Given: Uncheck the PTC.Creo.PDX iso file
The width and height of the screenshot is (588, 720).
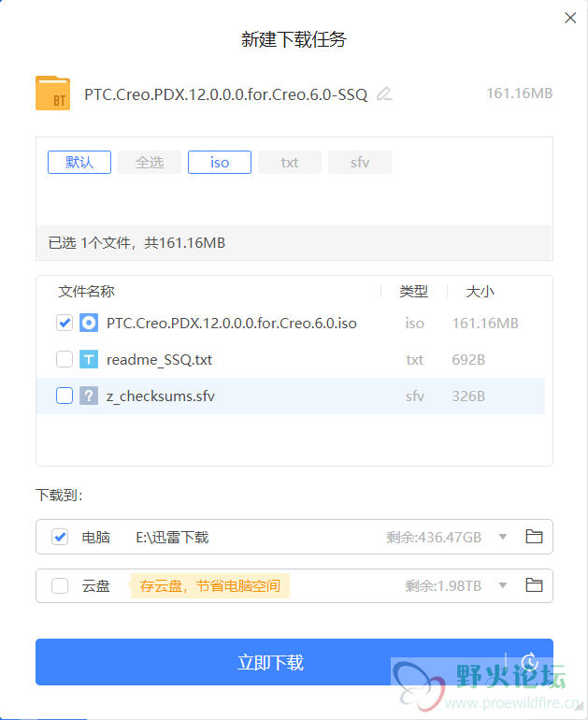Looking at the screenshot, I should coord(65,323).
